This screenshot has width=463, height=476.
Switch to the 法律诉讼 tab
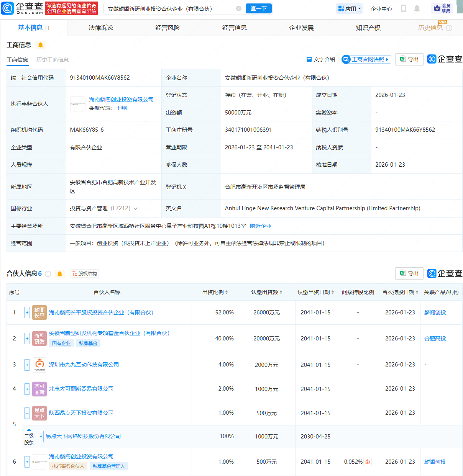coord(101,28)
